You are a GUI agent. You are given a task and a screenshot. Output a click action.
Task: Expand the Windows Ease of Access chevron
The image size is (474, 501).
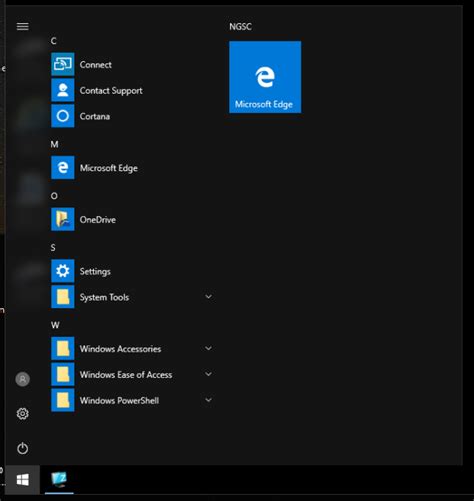(209, 374)
